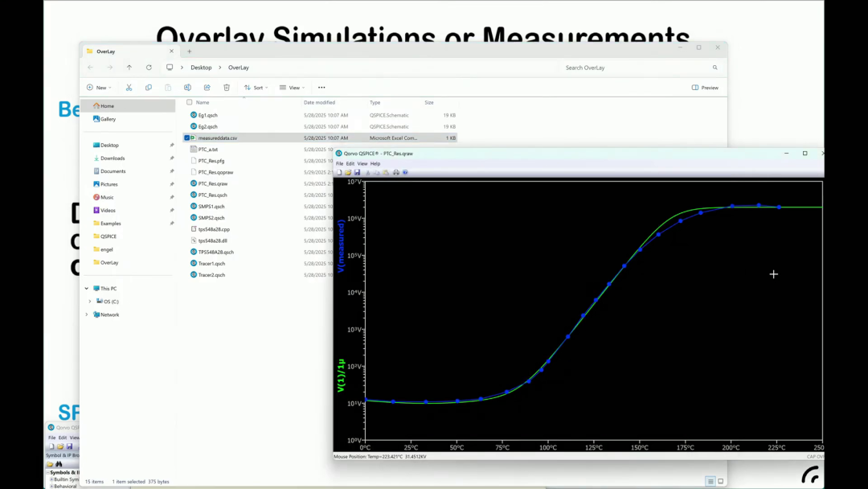Viewport: 868px width, 489px height.
Task: Click the V(1)/1µ trace label
Action: pyautogui.click(x=341, y=376)
